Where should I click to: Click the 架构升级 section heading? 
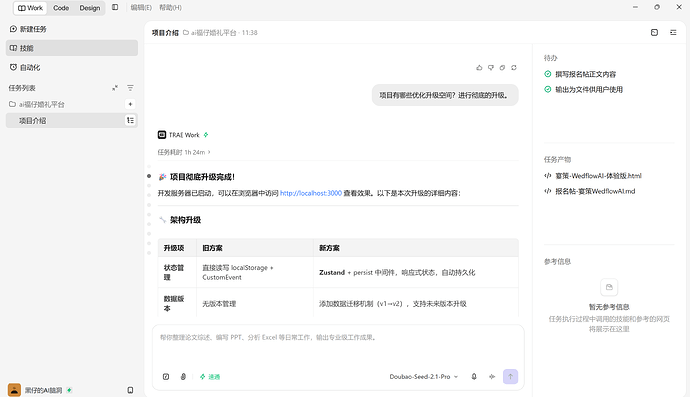pyautogui.click(x=185, y=220)
